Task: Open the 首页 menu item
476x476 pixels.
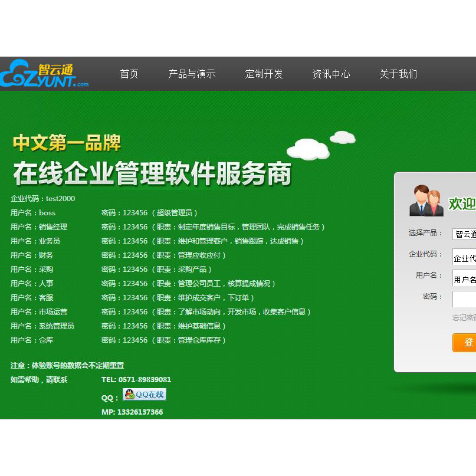Action: point(129,74)
